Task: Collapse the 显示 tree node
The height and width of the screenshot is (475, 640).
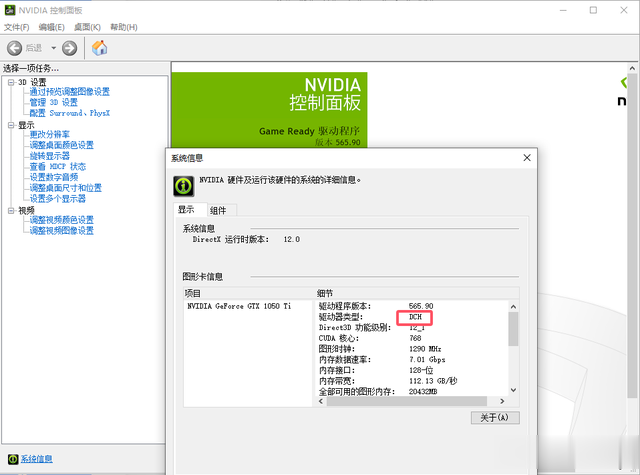Action: click(x=11, y=125)
